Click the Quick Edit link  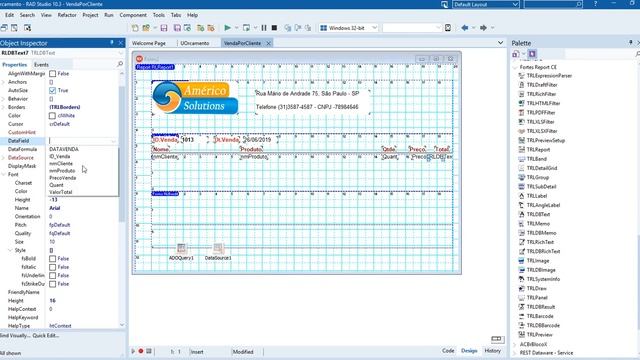coord(46,336)
